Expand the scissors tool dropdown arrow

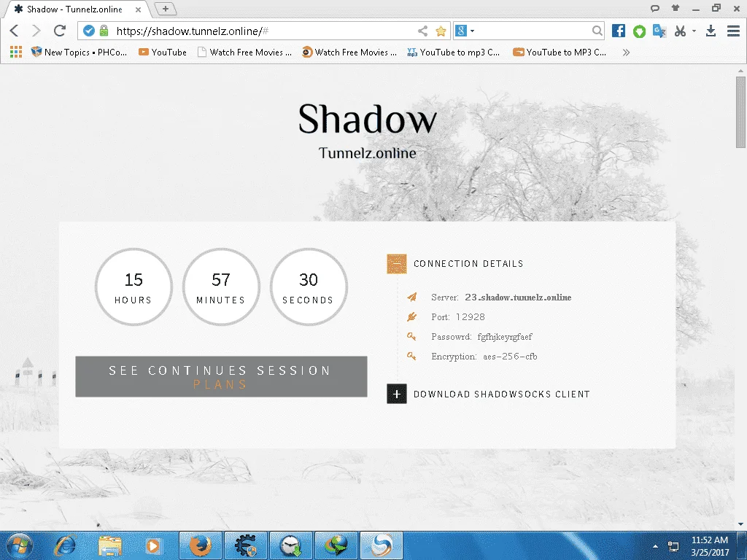pyautogui.click(x=694, y=31)
